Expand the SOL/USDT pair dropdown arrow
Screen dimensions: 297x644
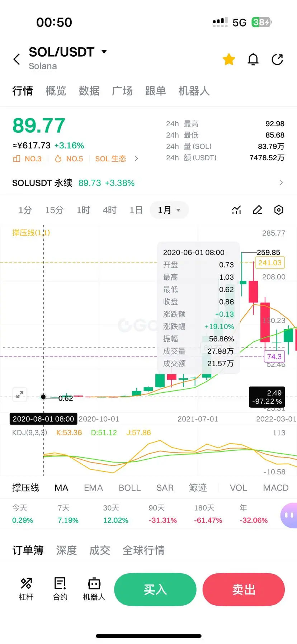click(104, 52)
